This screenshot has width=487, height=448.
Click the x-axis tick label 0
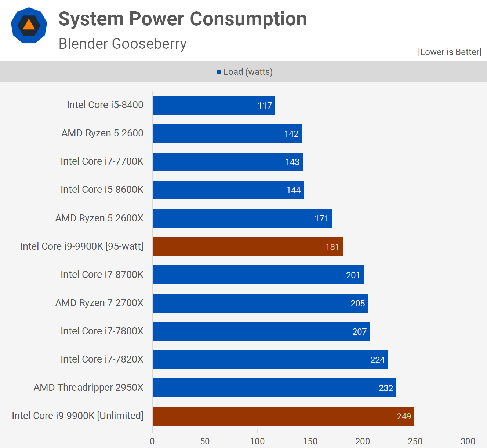tap(152, 441)
